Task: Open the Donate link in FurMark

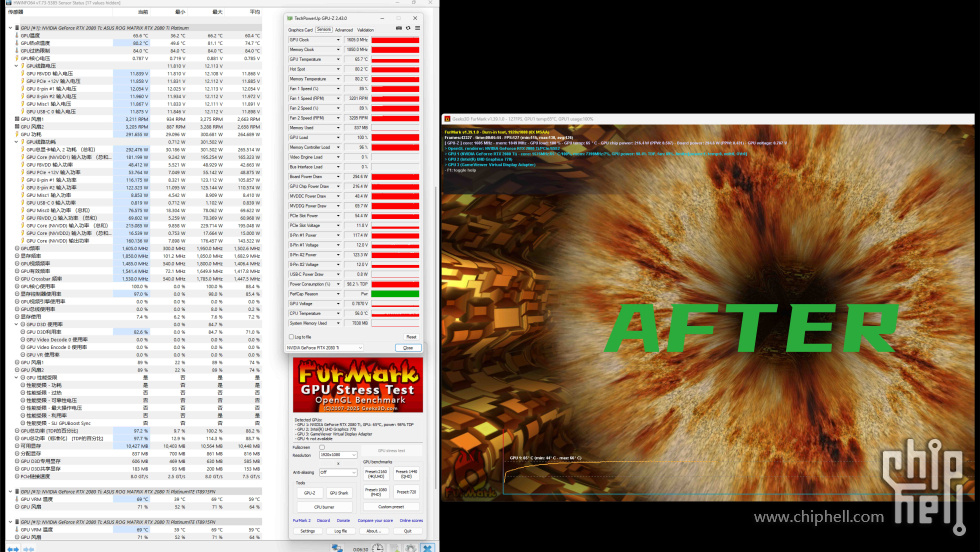Action: pos(343,521)
